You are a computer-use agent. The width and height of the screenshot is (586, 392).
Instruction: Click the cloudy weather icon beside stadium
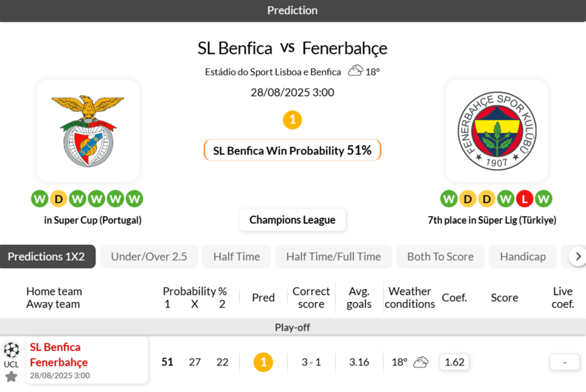(355, 70)
